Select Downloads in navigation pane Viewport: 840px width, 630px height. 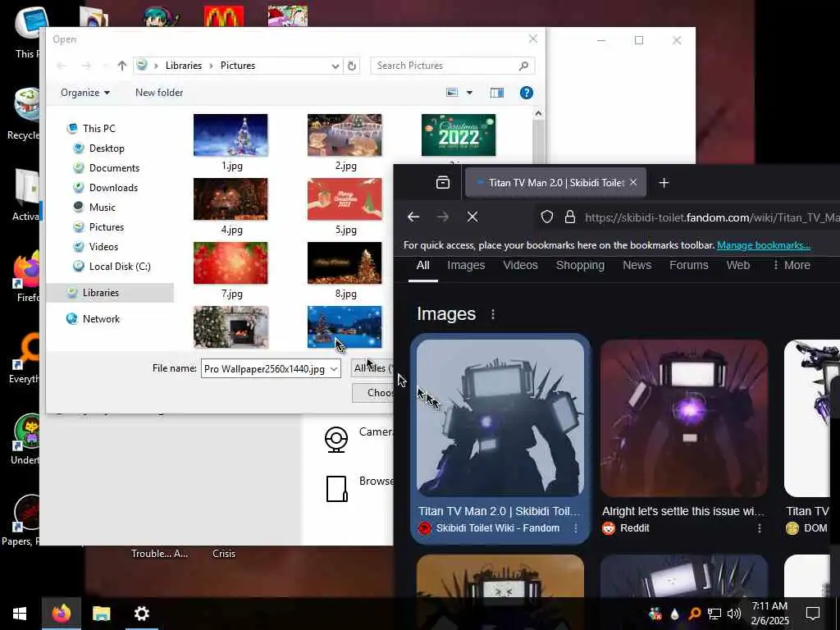113,188
